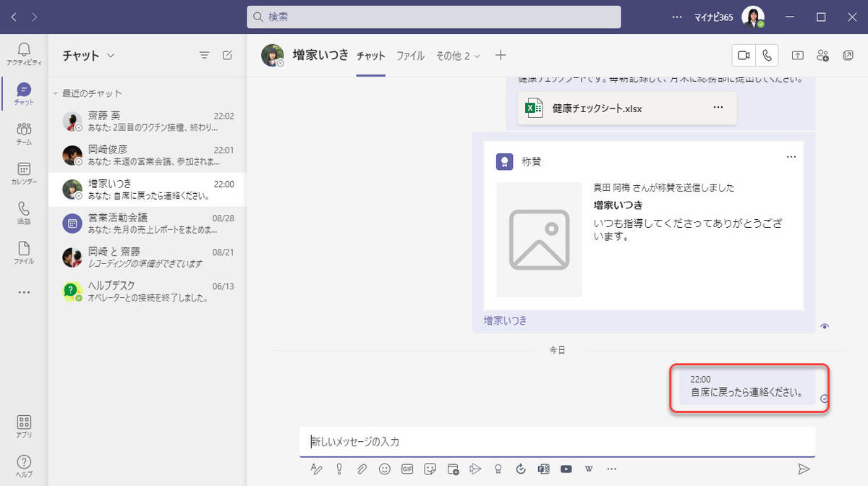Share your screen in this chat
This screenshot has height=486, width=868.
click(797, 55)
